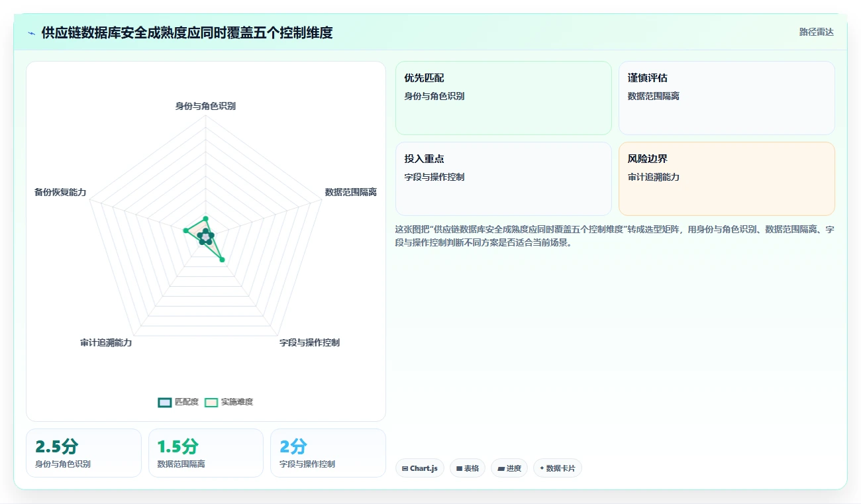Click the 进度 tag icon
The height and width of the screenshot is (504, 861).
coord(501,468)
